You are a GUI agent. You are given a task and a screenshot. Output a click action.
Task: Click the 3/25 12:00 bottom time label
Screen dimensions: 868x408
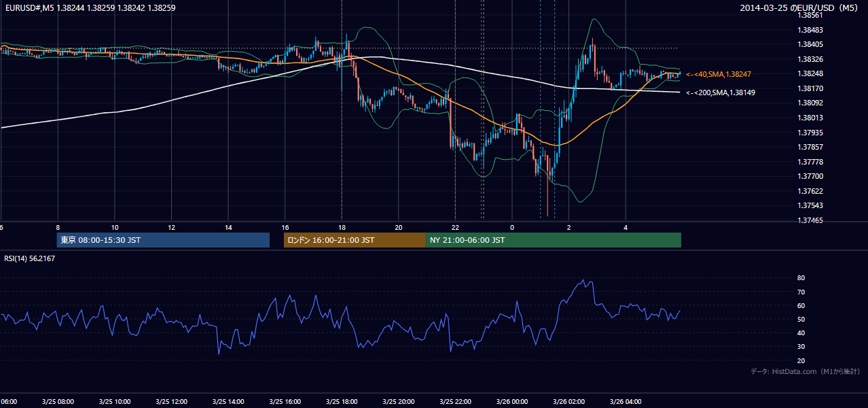(171, 401)
